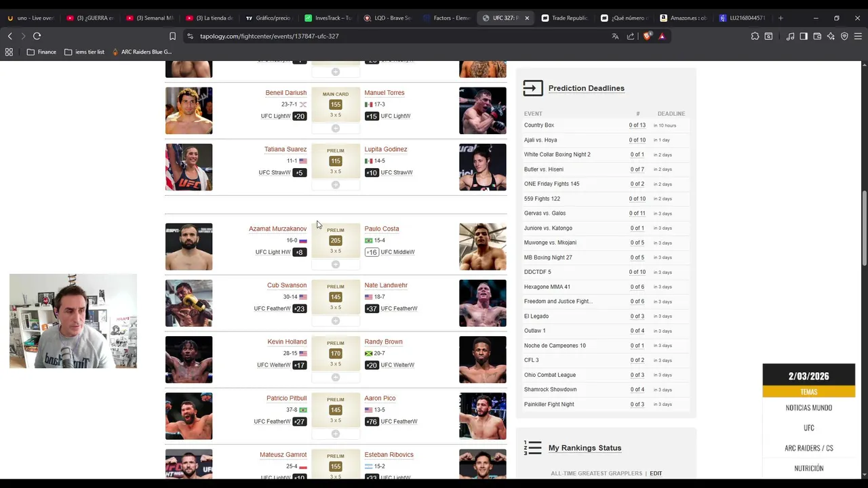Image resolution: width=868 pixels, height=488 pixels.
Task: Switch to the Gráfico/precio tab
Action: pyautogui.click(x=268, y=18)
